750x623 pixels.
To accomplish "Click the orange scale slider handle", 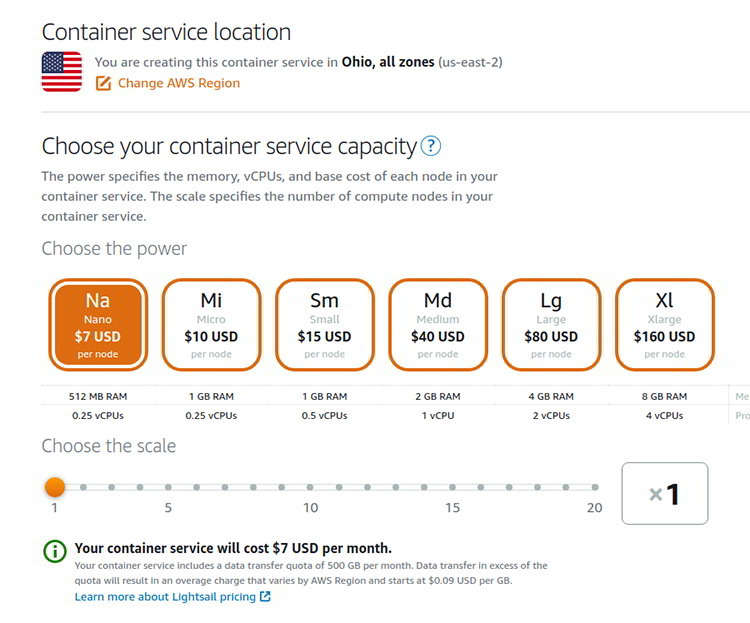I will pos(55,487).
